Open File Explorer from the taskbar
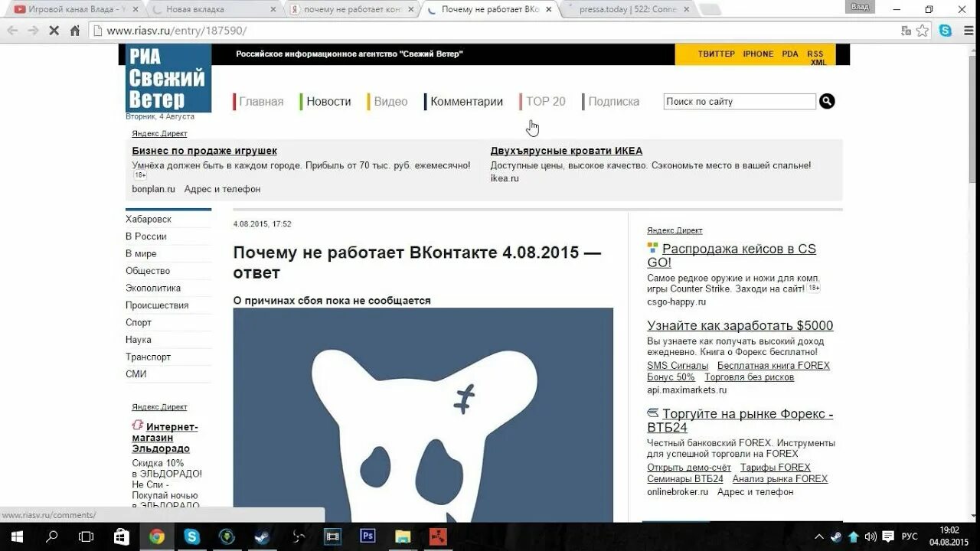The height and width of the screenshot is (551, 980). 403,536
